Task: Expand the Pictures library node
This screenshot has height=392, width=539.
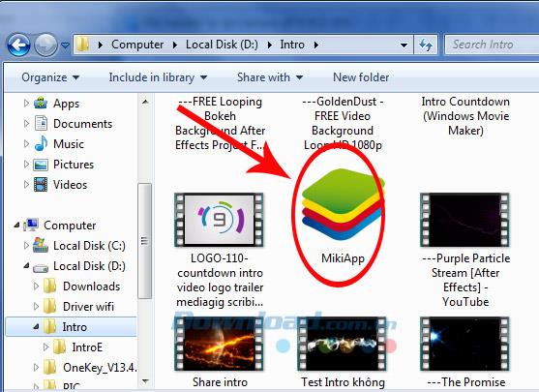Action: pyautogui.click(x=26, y=164)
